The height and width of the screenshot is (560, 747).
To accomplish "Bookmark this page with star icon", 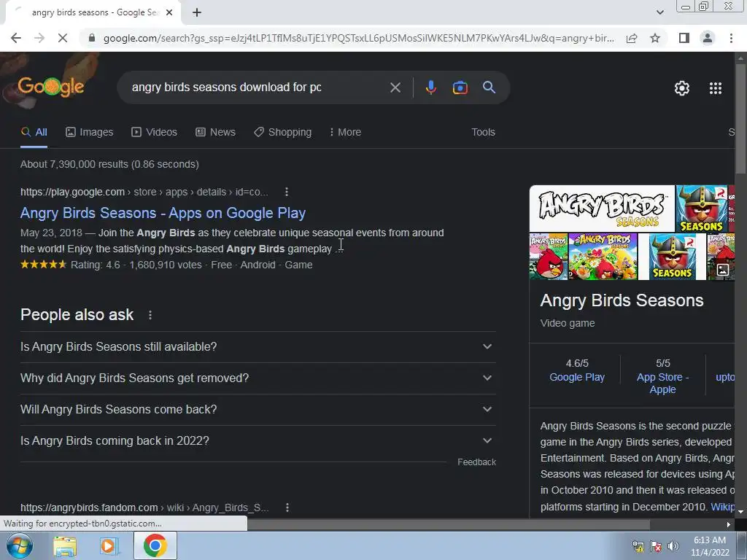I will tap(655, 38).
